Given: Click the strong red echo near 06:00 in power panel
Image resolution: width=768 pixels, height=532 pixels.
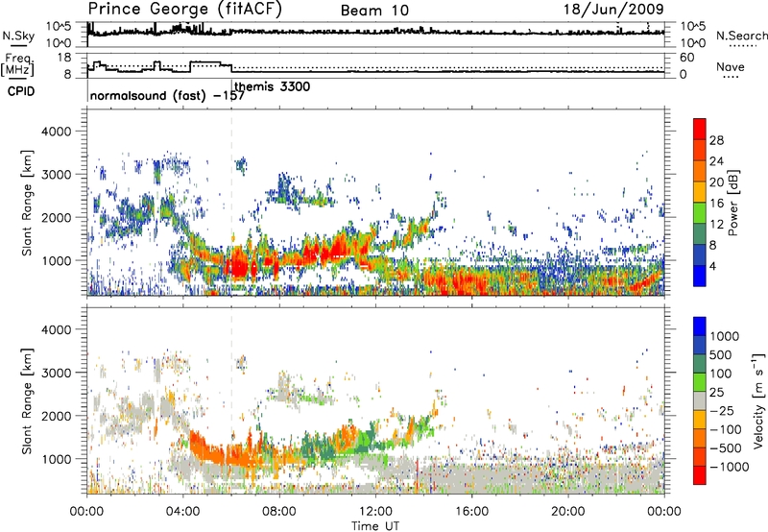Looking at the screenshot, I should coord(238,264).
